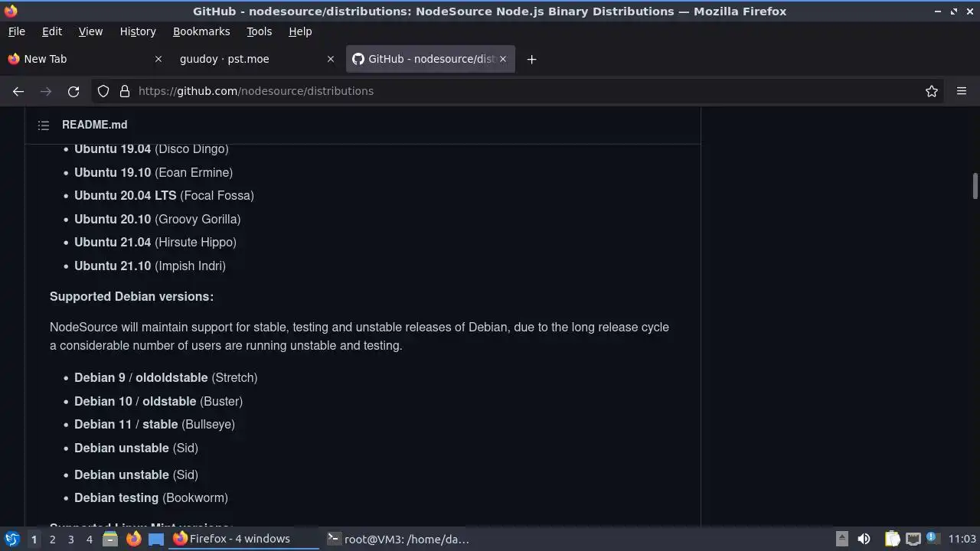Open the Bookmarks menu
The image size is (980, 551).
201,31
